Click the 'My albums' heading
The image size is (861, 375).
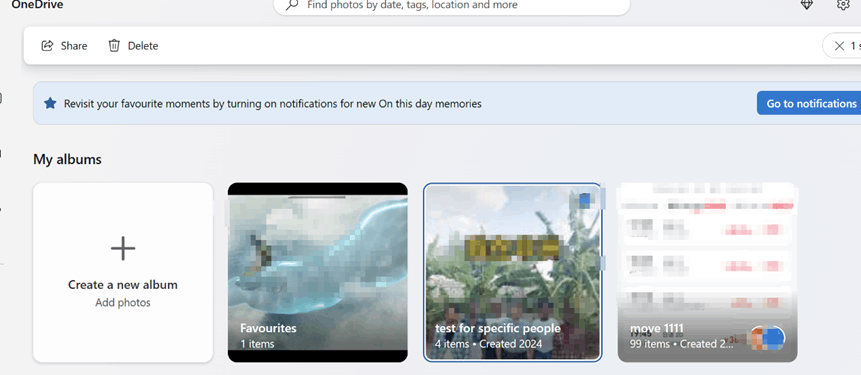pyautogui.click(x=68, y=159)
